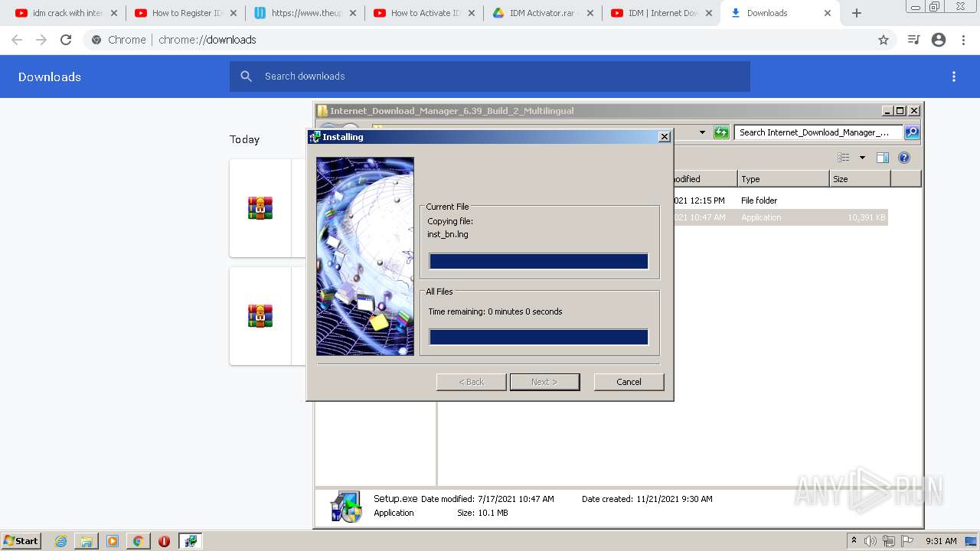Show hidden system tray icons
This screenshot has width=980, height=551.
(854, 541)
